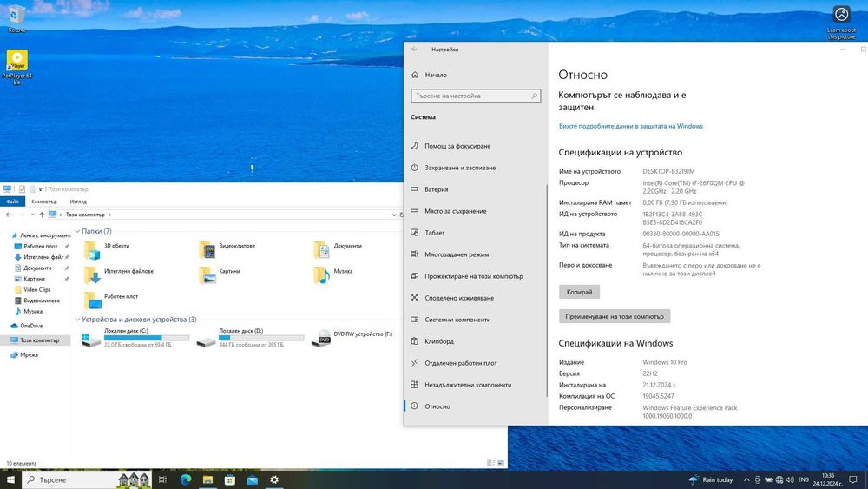
Task: Click the Windows security details link
Action: click(x=630, y=126)
